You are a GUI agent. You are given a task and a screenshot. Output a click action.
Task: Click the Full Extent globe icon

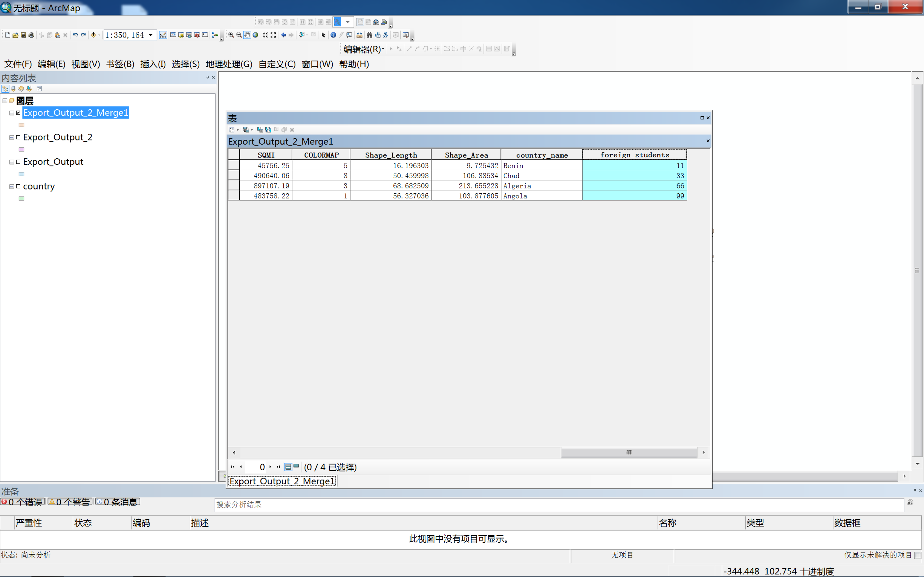[x=255, y=35]
